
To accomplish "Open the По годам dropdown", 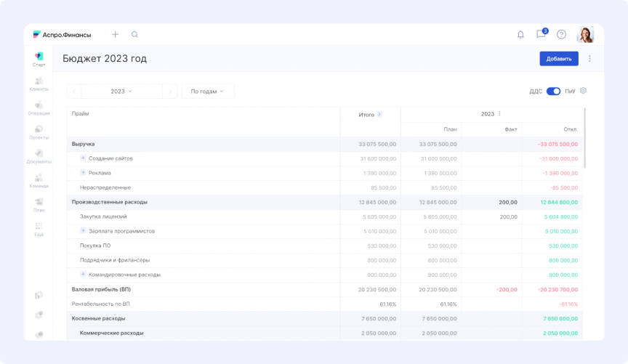I will 207,92.
